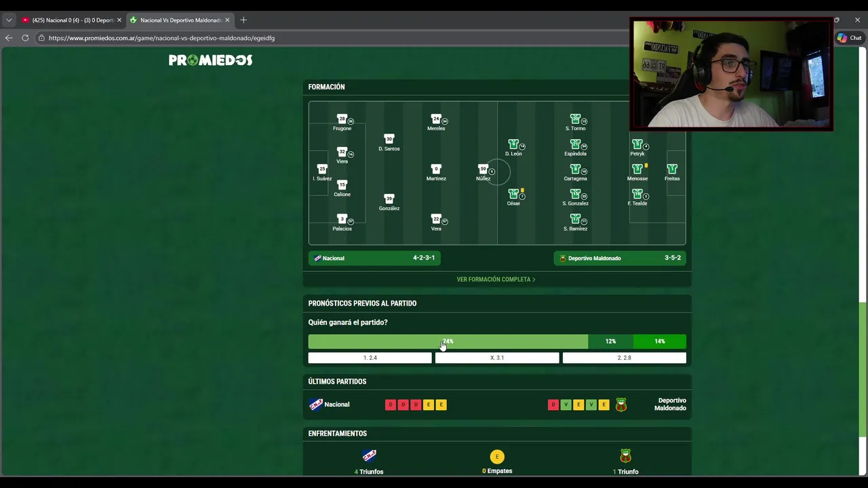
Task: Click D. León green shirt icon
Action: pos(513,144)
